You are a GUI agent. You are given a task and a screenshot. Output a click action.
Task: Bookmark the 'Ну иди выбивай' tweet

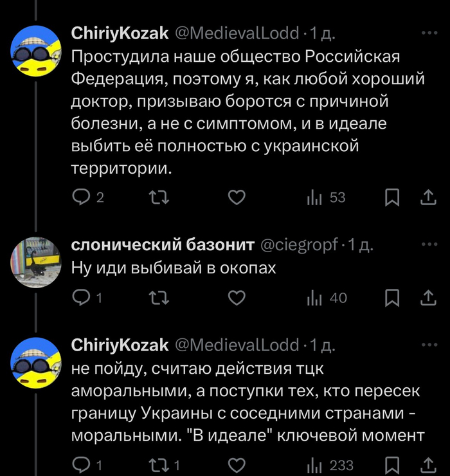tap(392, 297)
